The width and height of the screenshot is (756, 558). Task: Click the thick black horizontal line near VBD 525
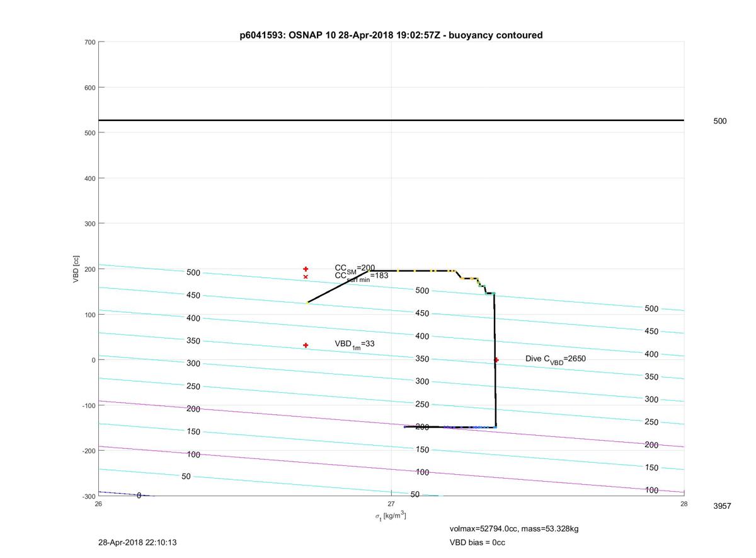point(391,120)
